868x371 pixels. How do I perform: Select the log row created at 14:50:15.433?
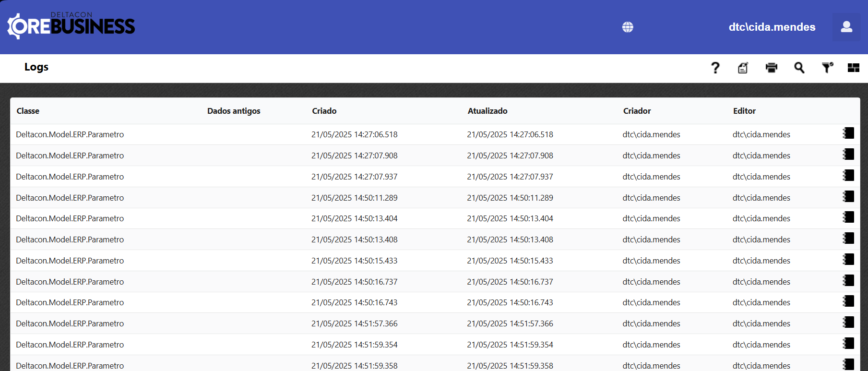point(354,261)
